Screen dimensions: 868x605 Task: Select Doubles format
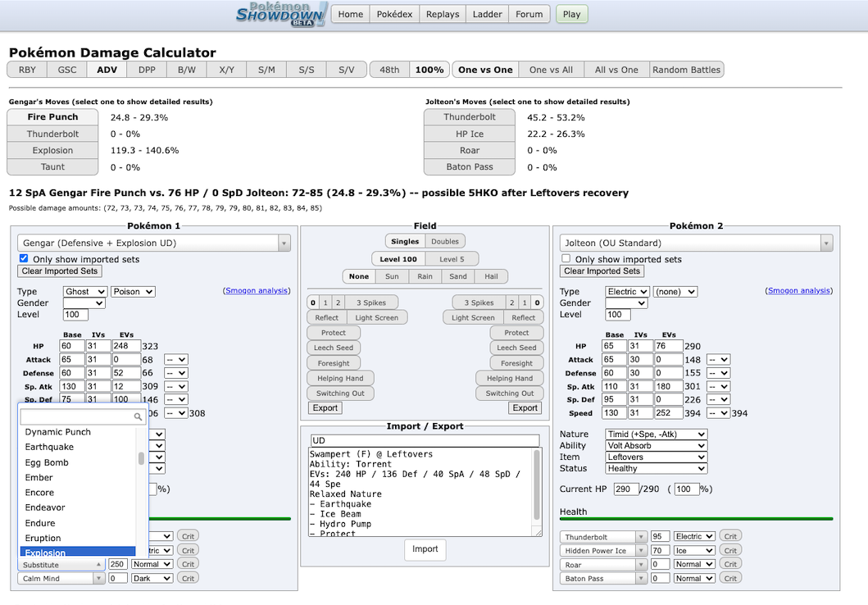pos(445,241)
